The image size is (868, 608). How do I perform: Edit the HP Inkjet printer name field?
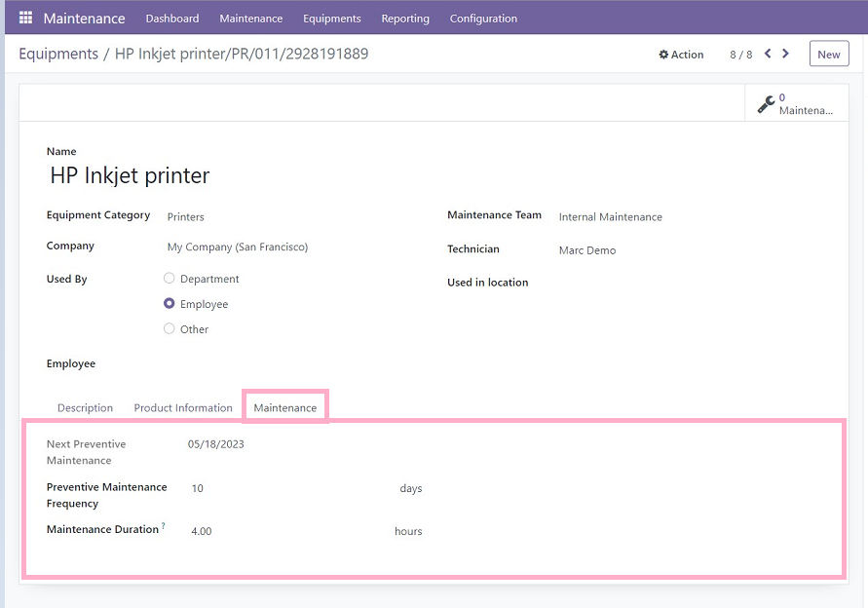click(x=130, y=175)
